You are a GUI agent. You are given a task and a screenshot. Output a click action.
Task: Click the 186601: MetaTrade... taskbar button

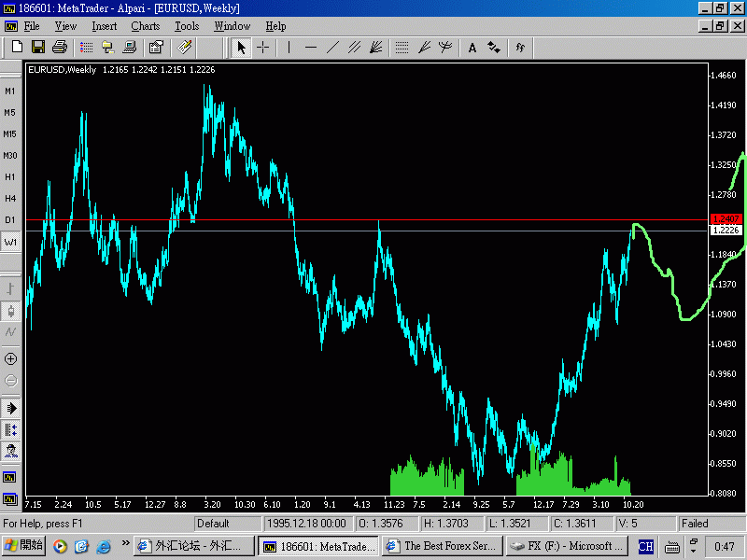coord(317,546)
